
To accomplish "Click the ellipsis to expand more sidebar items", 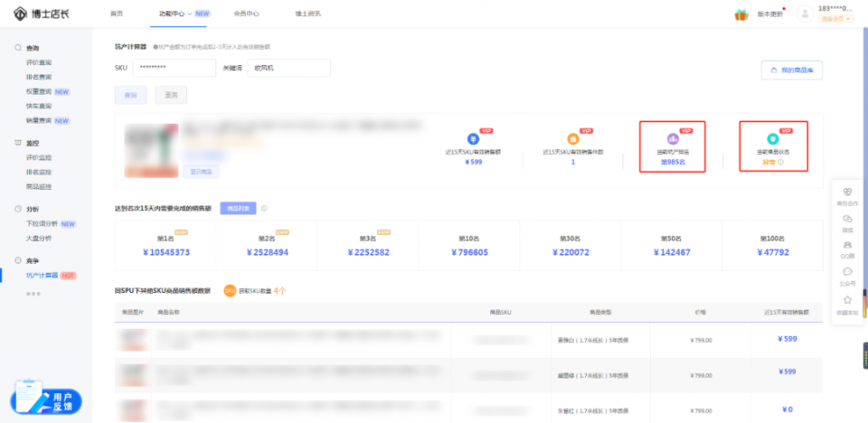I will click(33, 294).
